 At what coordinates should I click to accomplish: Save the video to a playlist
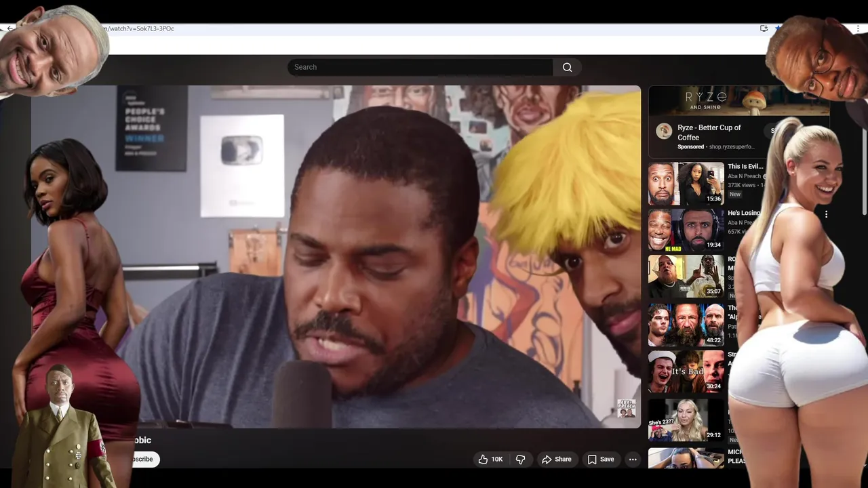(601, 460)
